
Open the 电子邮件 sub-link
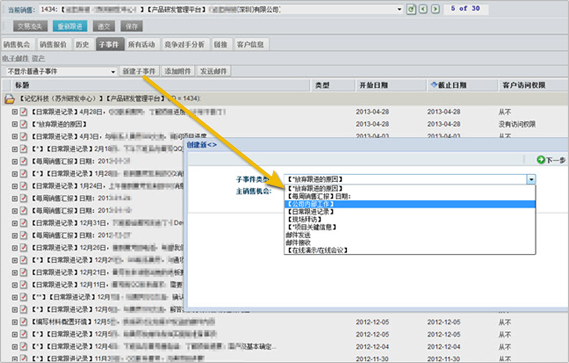tap(15, 58)
